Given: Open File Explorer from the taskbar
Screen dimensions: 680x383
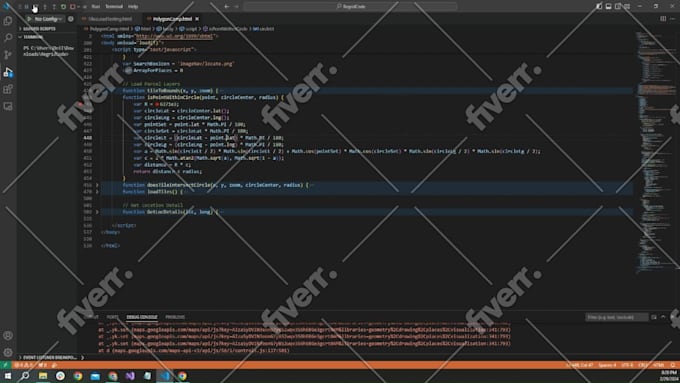Looking at the screenshot, I should pos(43,376).
